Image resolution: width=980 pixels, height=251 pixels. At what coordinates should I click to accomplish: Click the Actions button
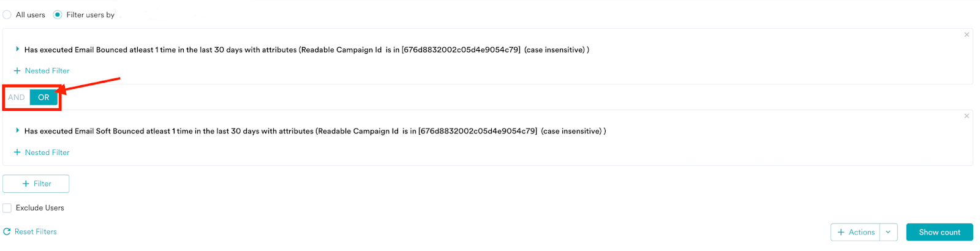pos(856,233)
